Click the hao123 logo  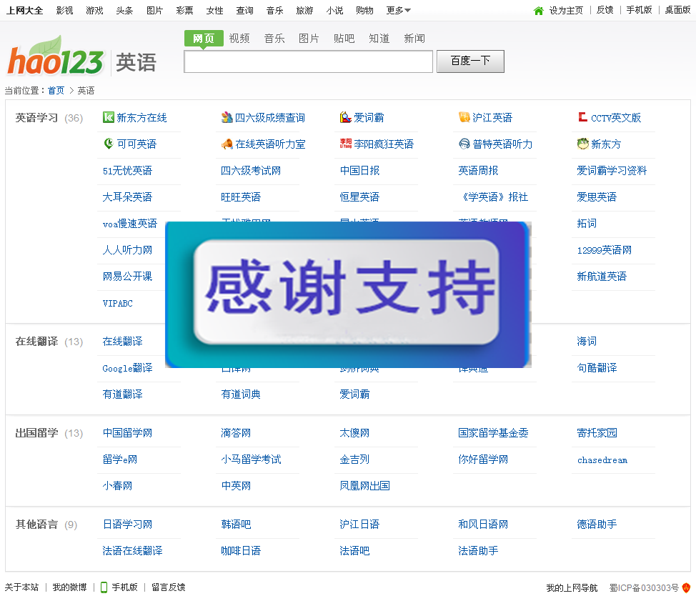point(56,56)
